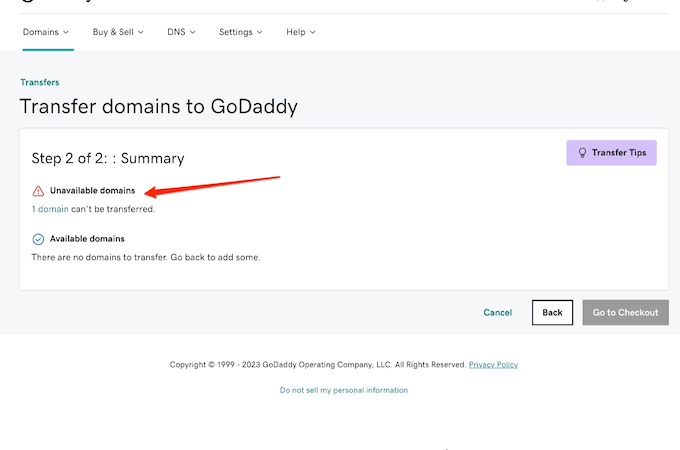Go to the Transfers breadcrumb link

pos(40,83)
